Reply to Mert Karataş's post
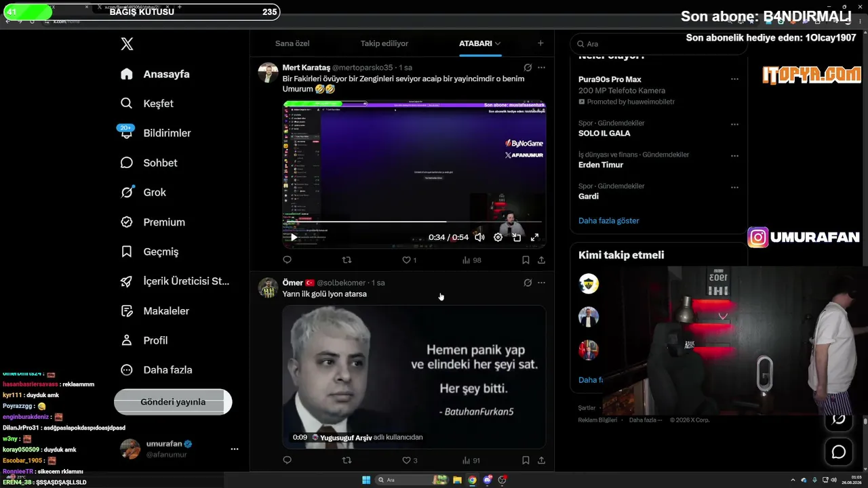868x488 pixels. click(287, 260)
